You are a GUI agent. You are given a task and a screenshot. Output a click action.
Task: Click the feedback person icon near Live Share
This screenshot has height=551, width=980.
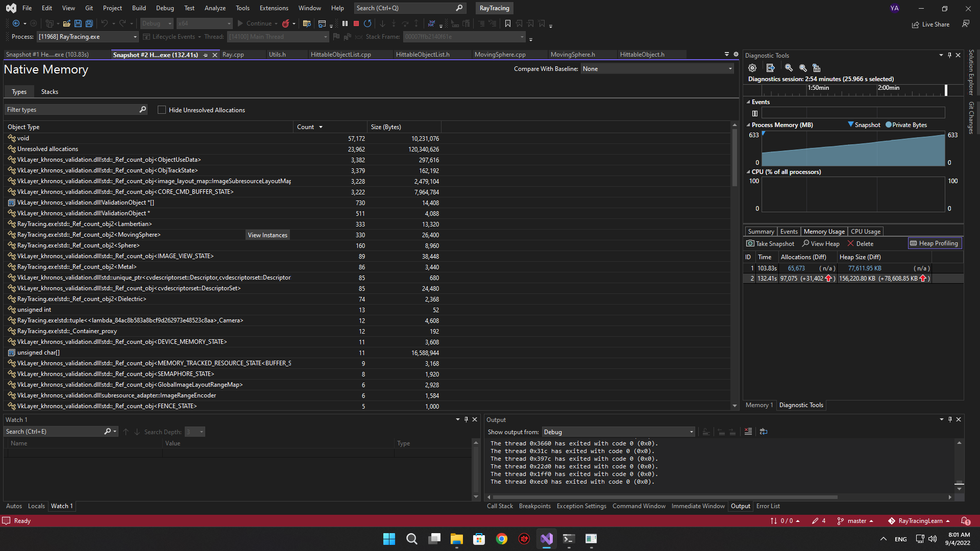(966, 24)
